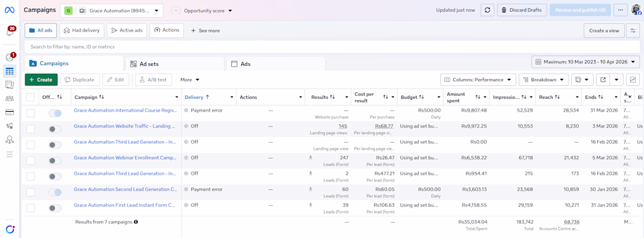Click the green Create button
The height and width of the screenshot is (238, 644).
click(x=41, y=80)
